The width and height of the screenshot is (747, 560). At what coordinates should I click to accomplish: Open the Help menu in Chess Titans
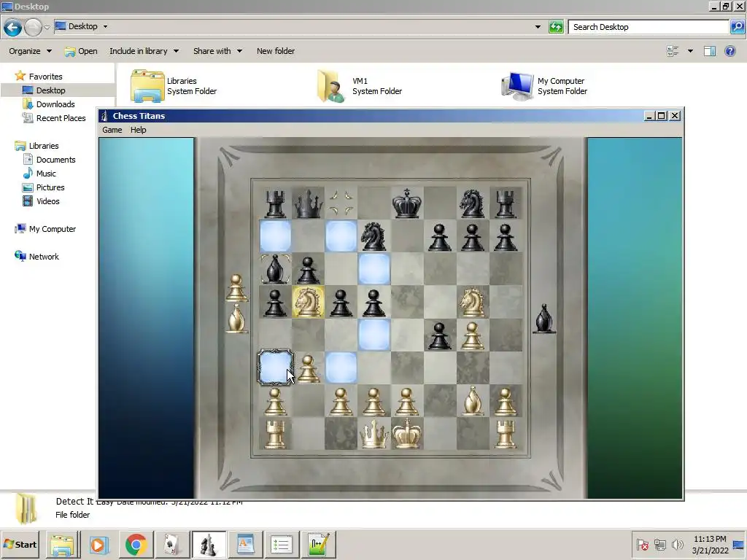click(138, 130)
